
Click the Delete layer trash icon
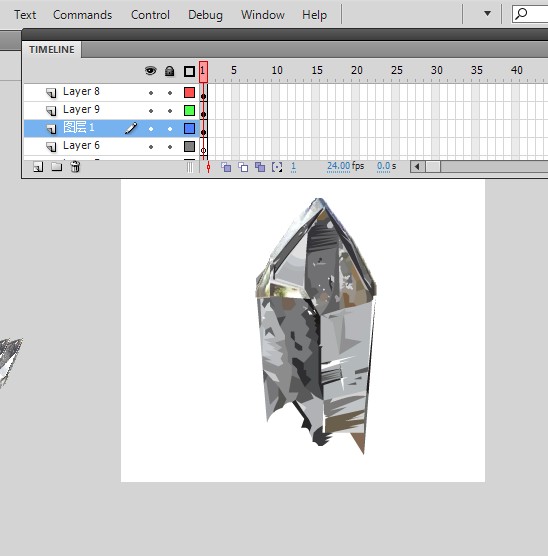75,167
